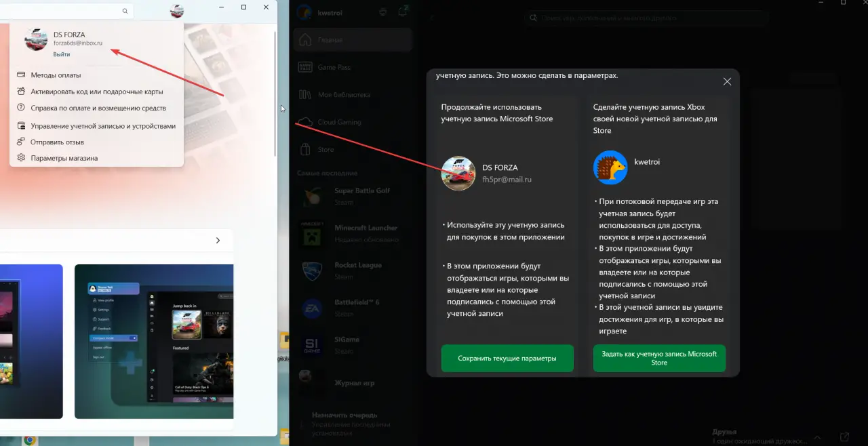The image size is (868, 446).
Task: Click Задать как учетную запись Microsoft Store
Action: [659, 359]
